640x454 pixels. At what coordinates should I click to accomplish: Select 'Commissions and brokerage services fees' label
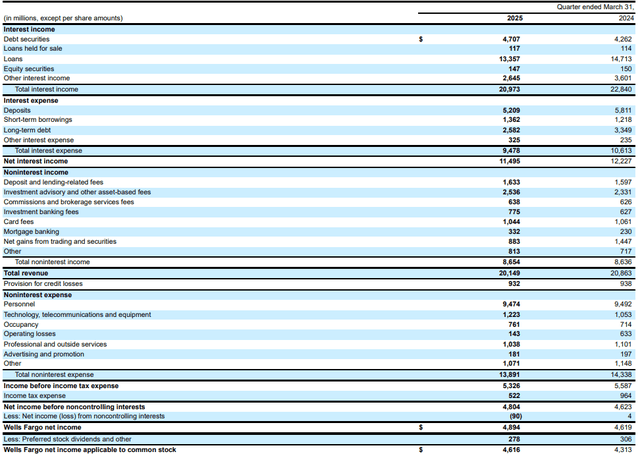[x=69, y=202]
